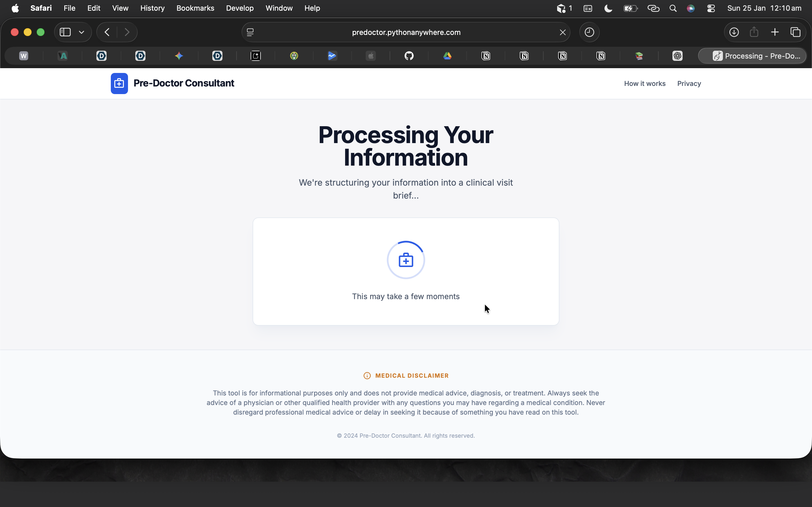812x507 pixels.
Task: Show tab overview icon
Action: 795,32
